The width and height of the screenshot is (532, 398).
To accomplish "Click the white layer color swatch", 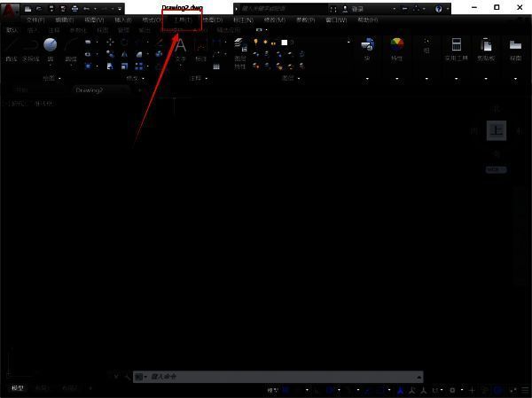I will (285, 42).
